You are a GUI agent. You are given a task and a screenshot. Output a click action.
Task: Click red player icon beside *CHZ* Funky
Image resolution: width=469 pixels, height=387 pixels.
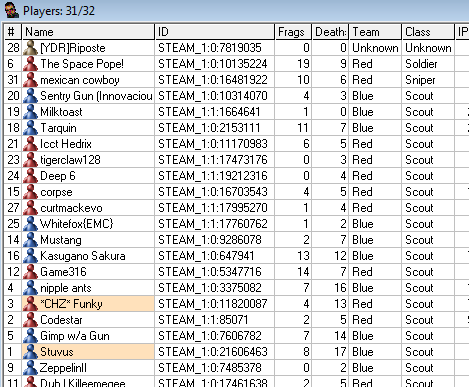30,304
